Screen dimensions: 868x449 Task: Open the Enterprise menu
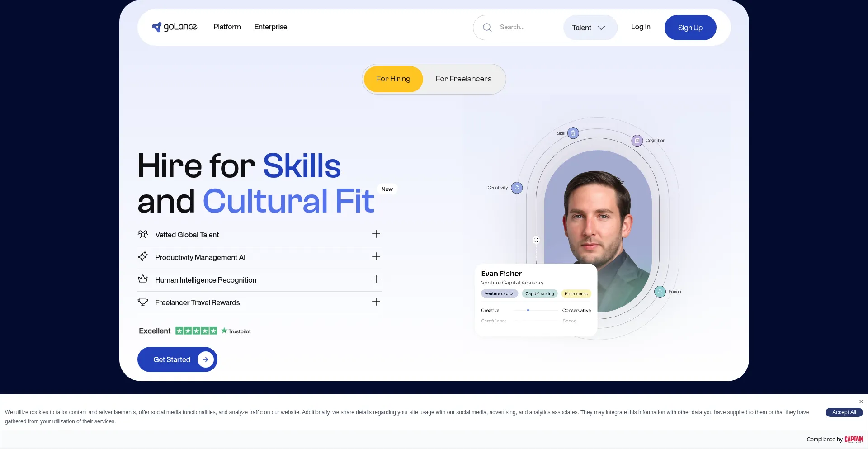tap(270, 27)
